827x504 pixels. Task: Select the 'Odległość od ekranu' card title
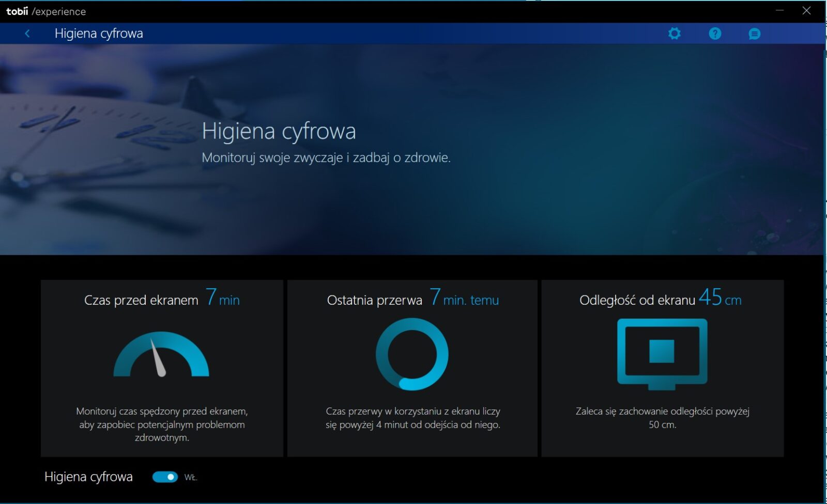coord(637,300)
